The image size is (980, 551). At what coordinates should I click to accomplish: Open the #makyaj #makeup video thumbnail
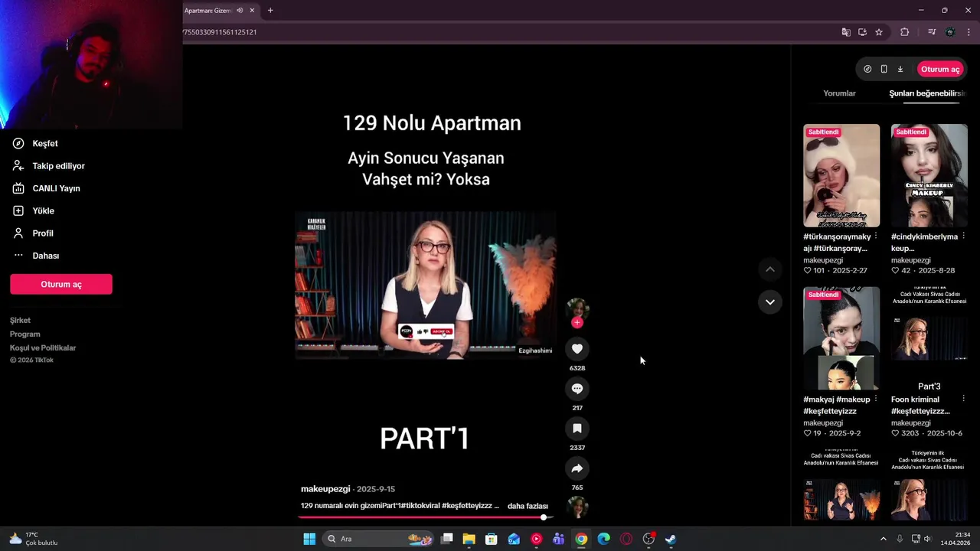(x=841, y=338)
